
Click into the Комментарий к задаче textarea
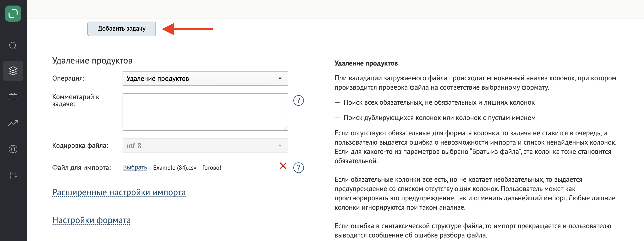pos(205,112)
